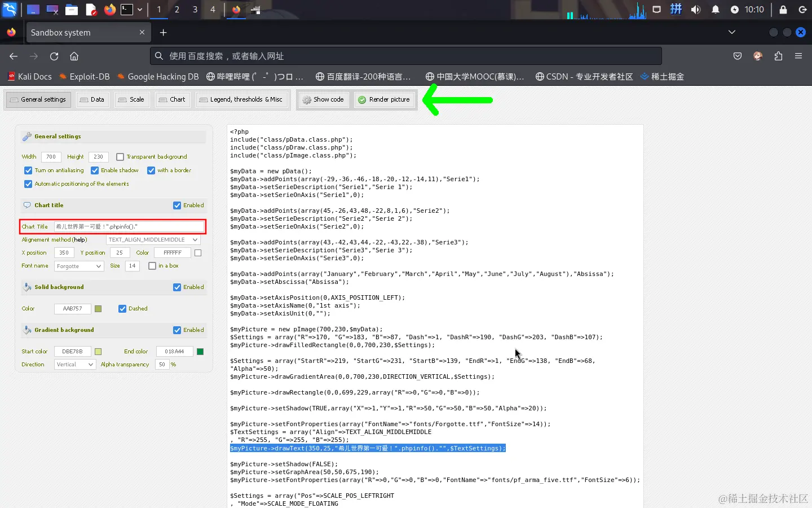Open the Exploit-DB bookmark

click(84, 77)
